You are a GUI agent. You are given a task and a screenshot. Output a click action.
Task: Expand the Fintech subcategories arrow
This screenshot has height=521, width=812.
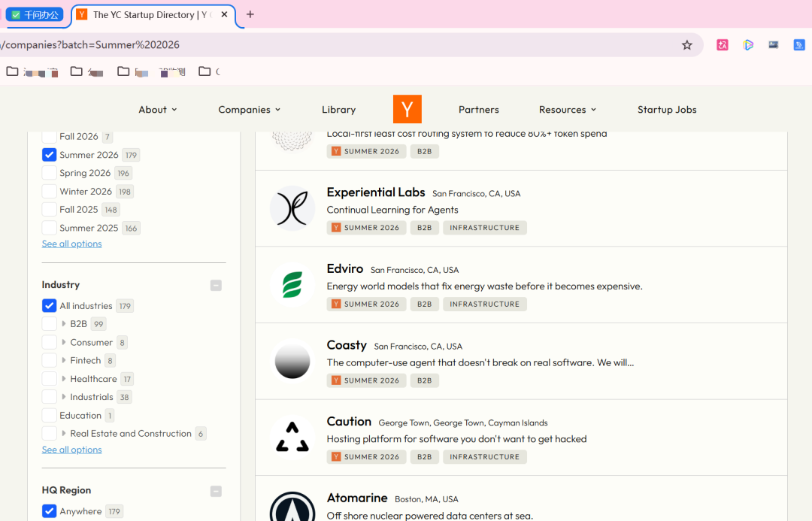[64, 360]
